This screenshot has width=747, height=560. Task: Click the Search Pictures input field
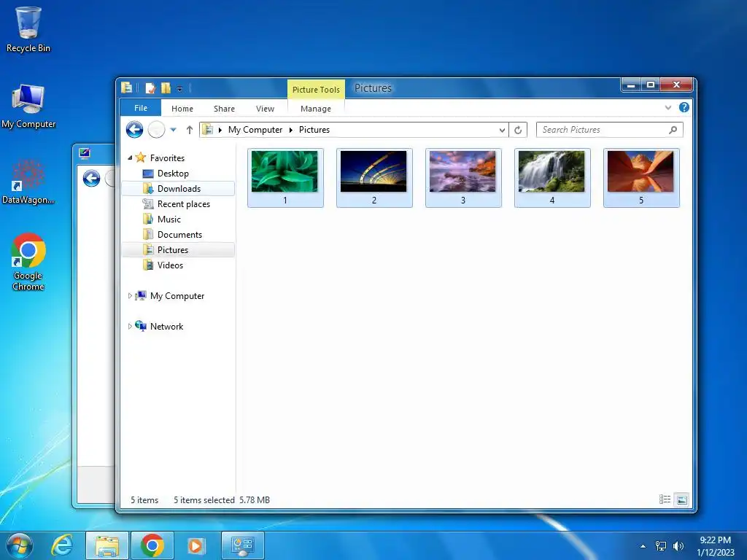[x=602, y=130]
